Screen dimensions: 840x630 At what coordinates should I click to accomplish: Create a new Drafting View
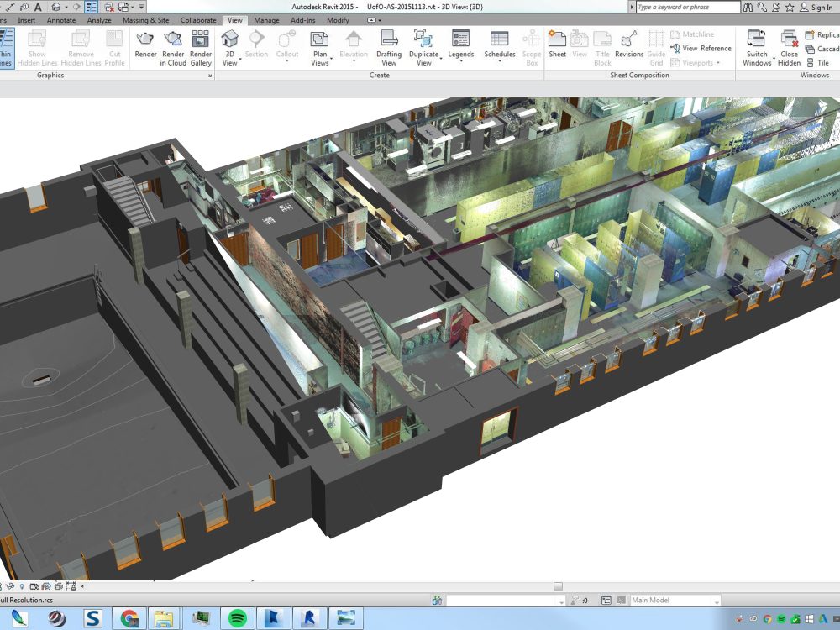coord(387,46)
